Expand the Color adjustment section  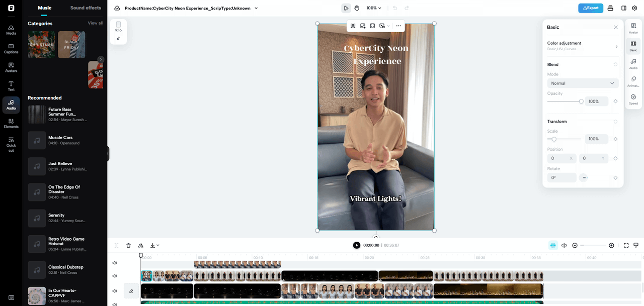583,46
